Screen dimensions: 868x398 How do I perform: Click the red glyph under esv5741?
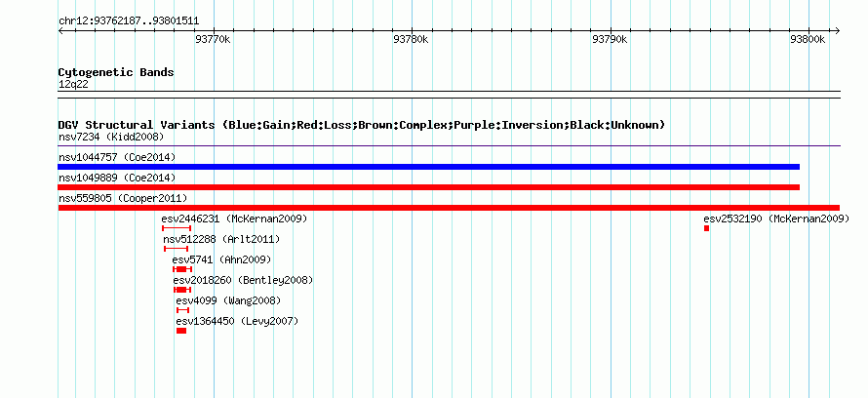pos(182,269)
